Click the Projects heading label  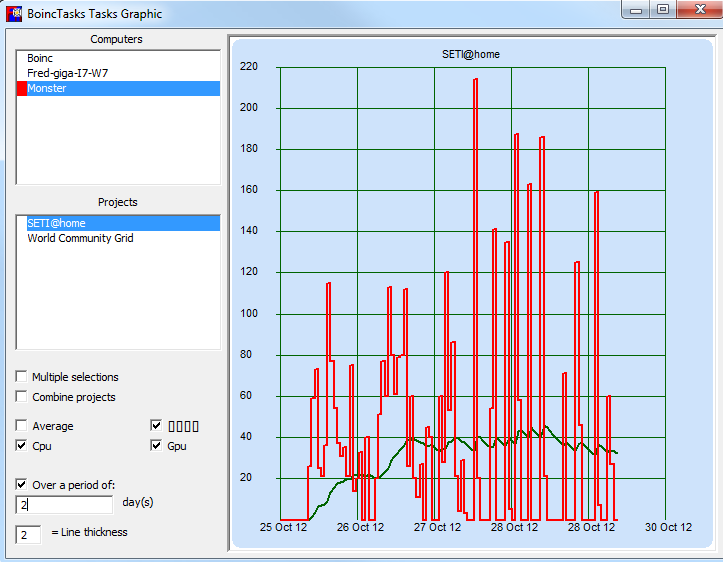(x=118, y=202)
